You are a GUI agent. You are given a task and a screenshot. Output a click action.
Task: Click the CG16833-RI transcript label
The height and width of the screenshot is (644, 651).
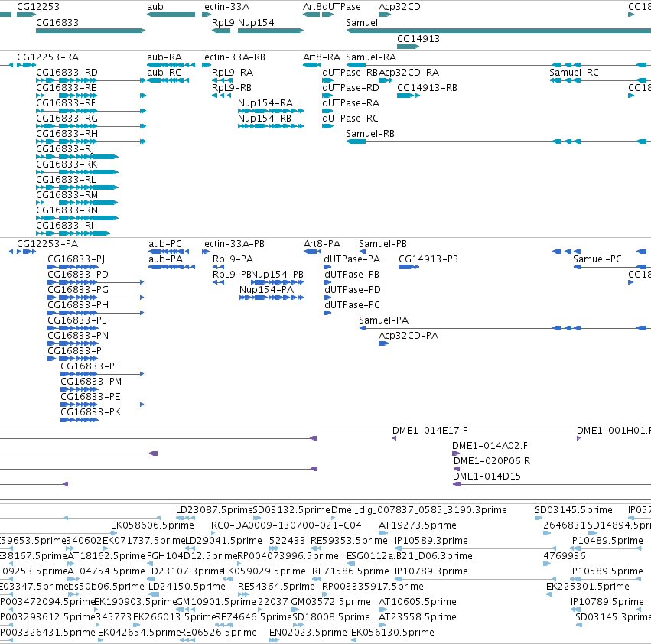tap(64, 226)
